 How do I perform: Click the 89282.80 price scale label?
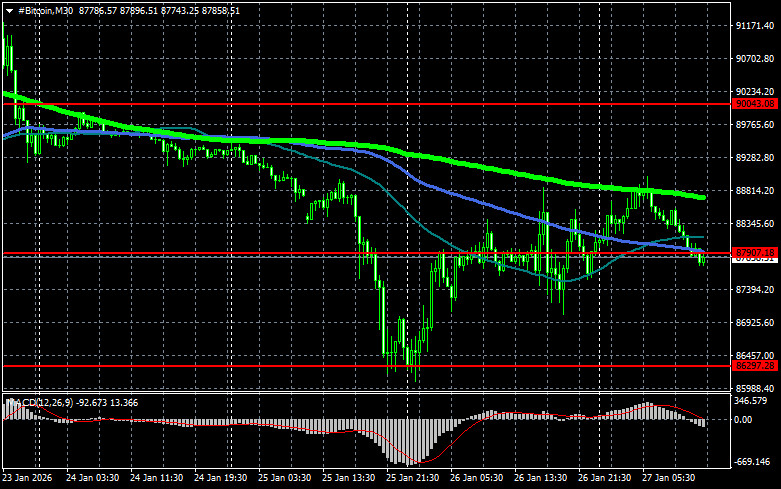(755, 157)
